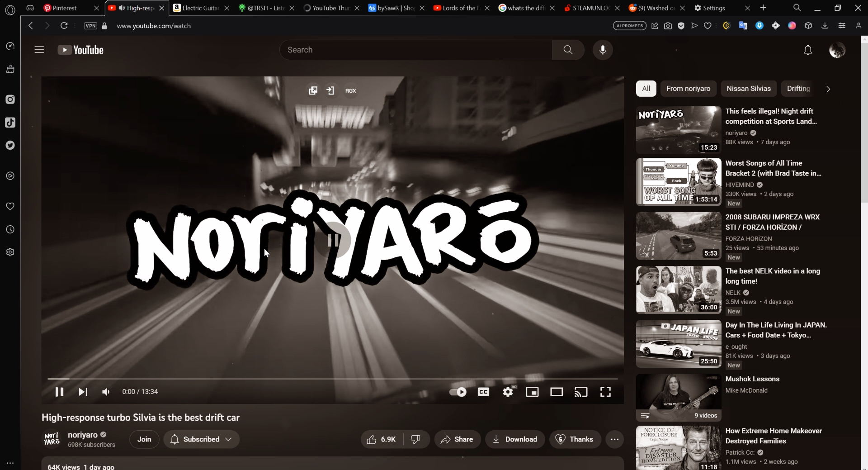Like the video with 6.9K likes
The height and width of the screenshot is (470, 868).
pos(382,439)
